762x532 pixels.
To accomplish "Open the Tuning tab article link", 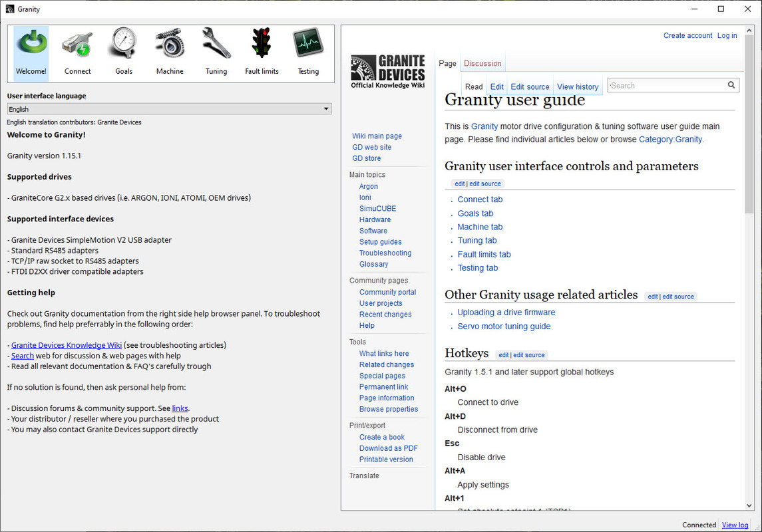I will click(476, 241).
